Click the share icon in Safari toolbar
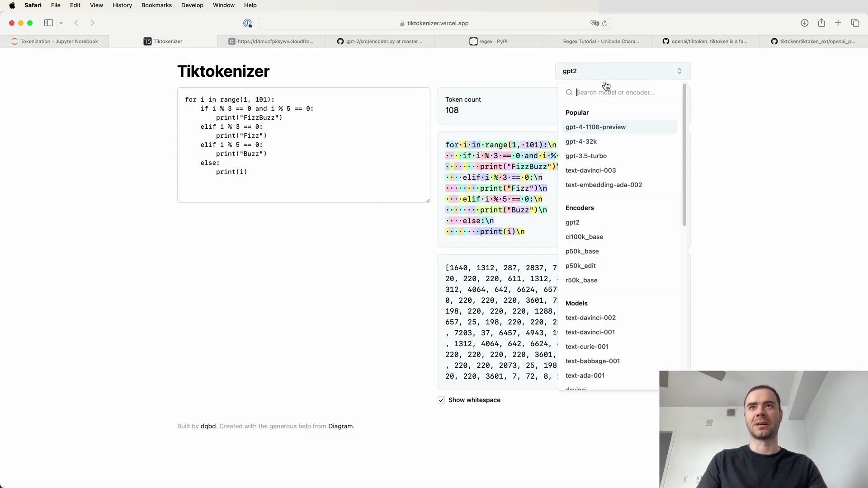Screen dimensions: 868x488 pos(821,23)
